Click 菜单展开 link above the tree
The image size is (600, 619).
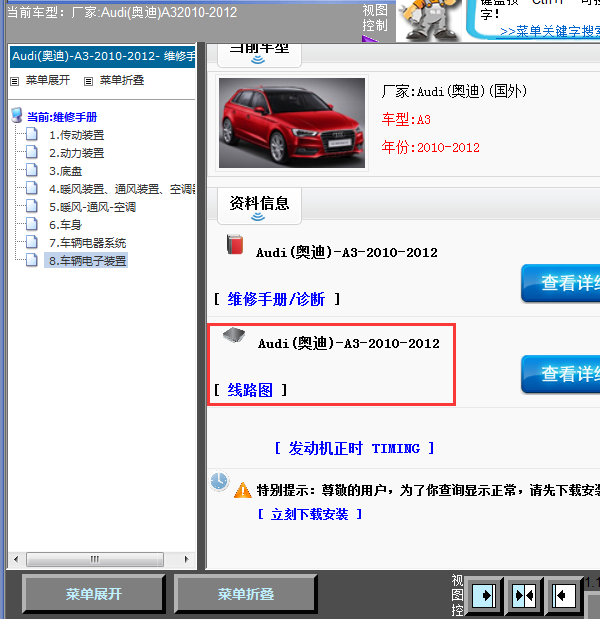click(48, 81)
